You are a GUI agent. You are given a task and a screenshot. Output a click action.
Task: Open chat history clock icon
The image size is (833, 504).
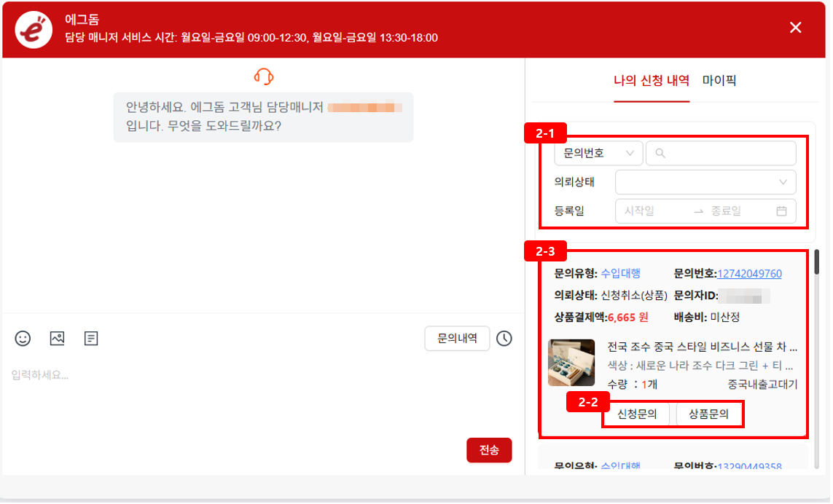tap(504, 339)
